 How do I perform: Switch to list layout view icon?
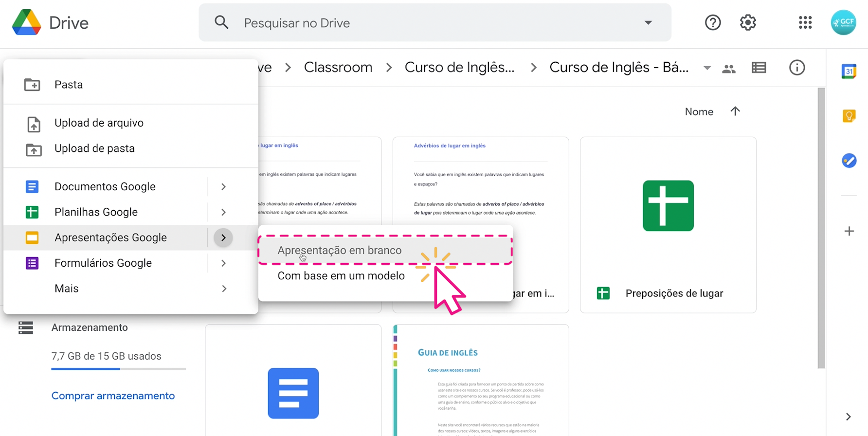(x=759, y=68)
